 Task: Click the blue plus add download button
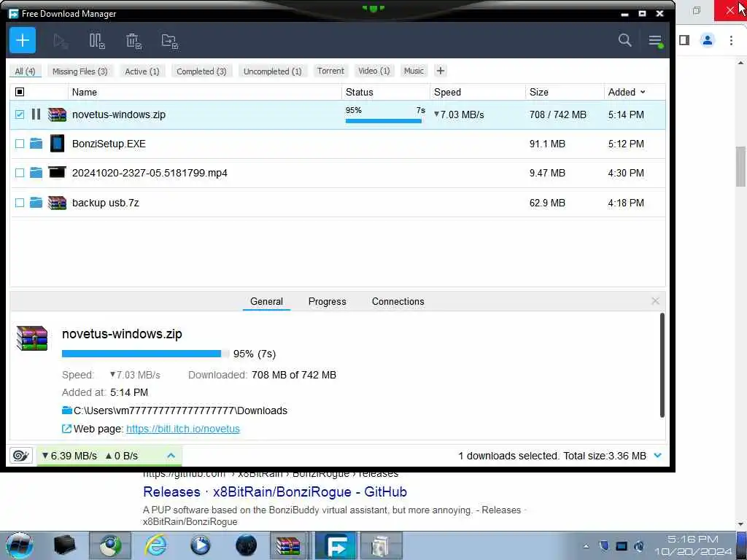point(23,41)
